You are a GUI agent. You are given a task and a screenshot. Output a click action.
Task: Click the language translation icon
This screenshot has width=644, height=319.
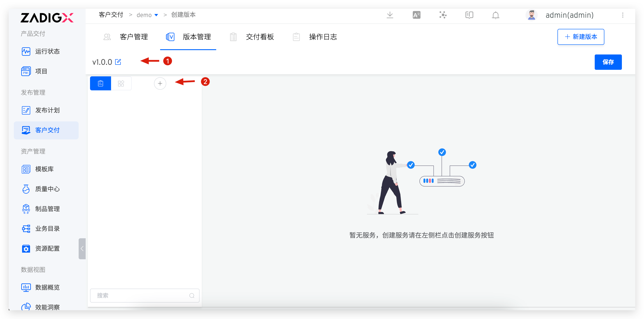[x=416, y=15]
